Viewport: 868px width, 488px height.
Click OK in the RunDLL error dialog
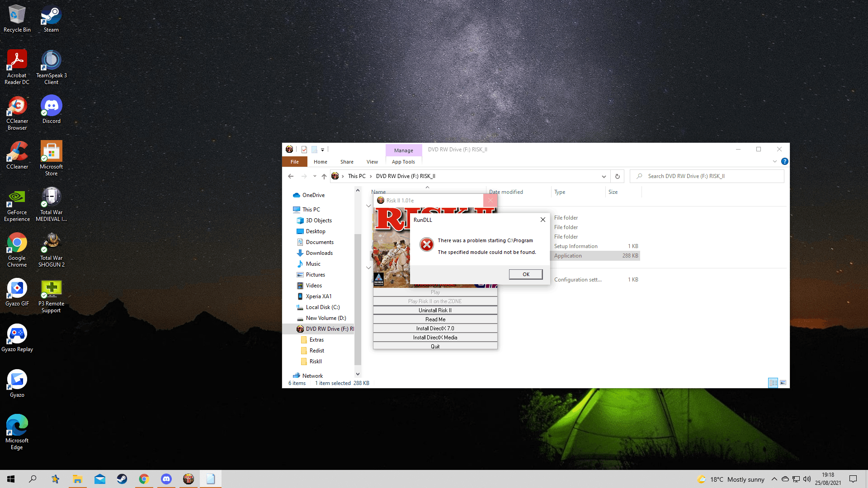525,274
